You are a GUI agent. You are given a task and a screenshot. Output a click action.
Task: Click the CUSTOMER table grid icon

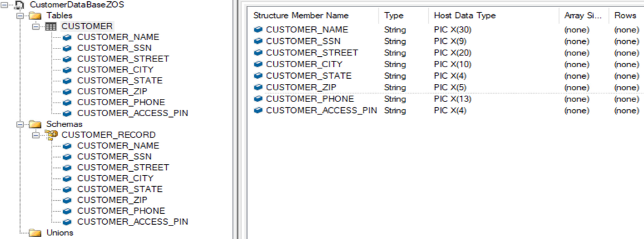tap(50, 26)
